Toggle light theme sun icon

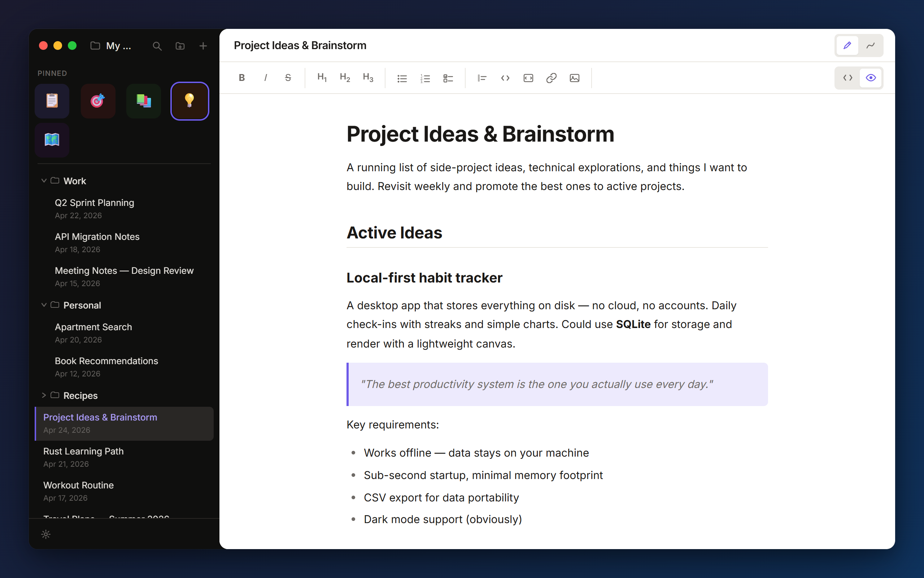click(46, 534)
